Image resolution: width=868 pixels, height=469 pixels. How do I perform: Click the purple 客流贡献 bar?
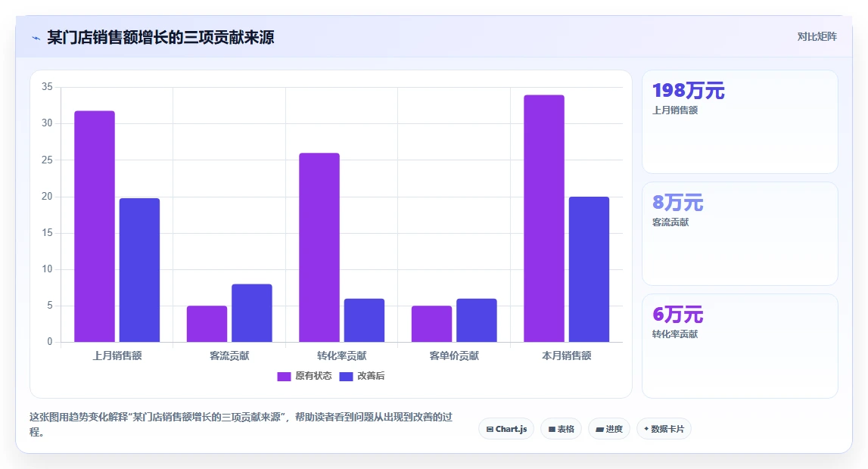207,324
